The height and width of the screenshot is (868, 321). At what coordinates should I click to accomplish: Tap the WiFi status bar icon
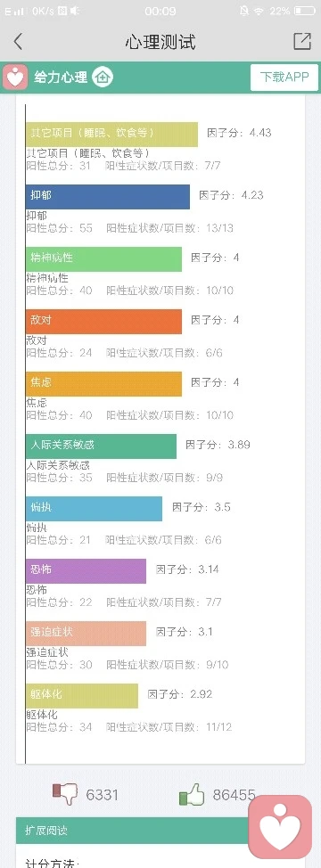point(259,11)
